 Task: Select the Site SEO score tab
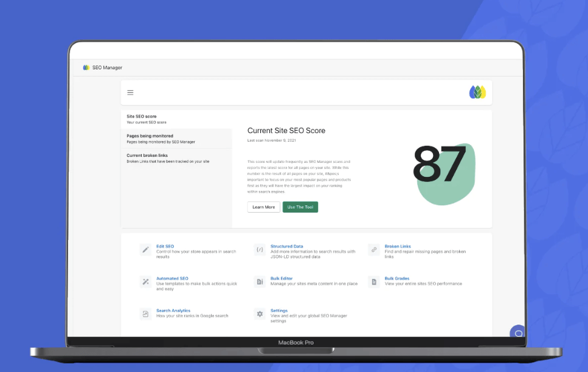[x=176, y=119]
